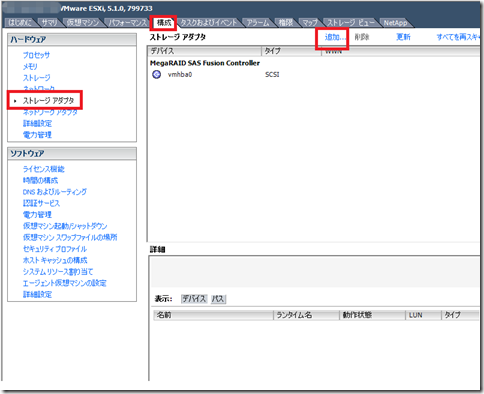The width and height of the screenshot is (484, 394).
Task: Switch to the パフォーマンス tab
Action: point(128,23)
